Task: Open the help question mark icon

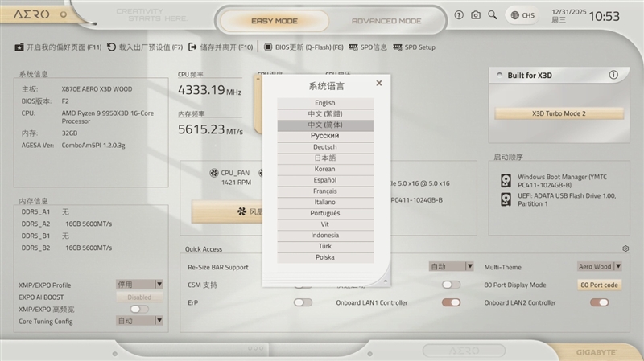Action: pyautogui.click(x=459, y=15)
